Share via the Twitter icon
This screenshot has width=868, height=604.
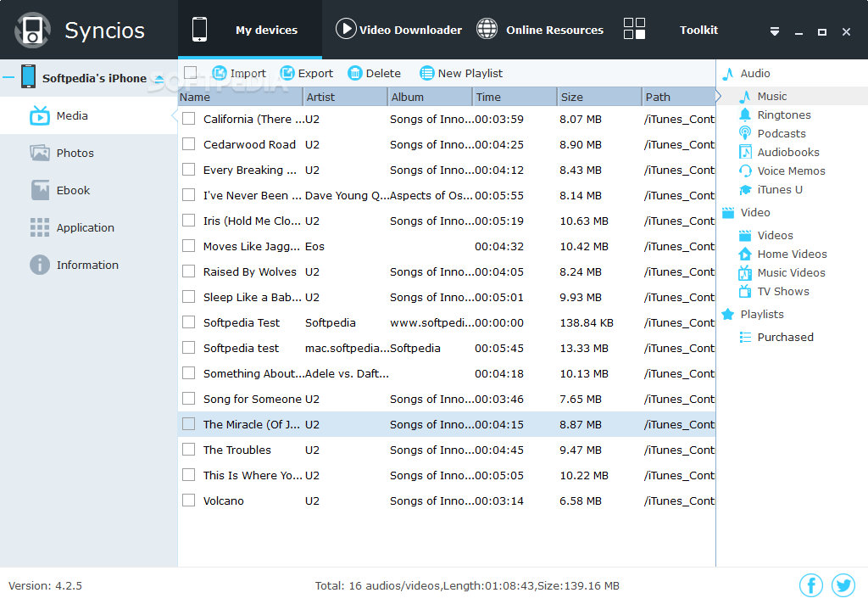click(x=843, y=585)
